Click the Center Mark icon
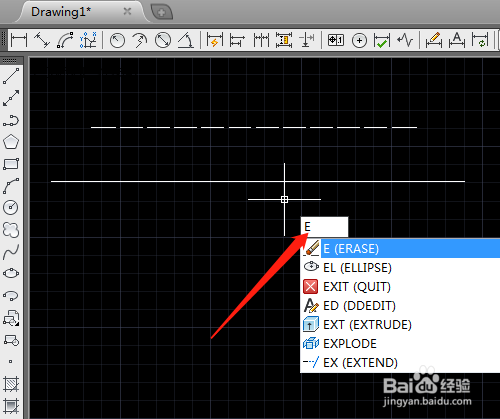The width and height of the screenshot is (500, 419). pyautogui.click(x=359, y=41)
